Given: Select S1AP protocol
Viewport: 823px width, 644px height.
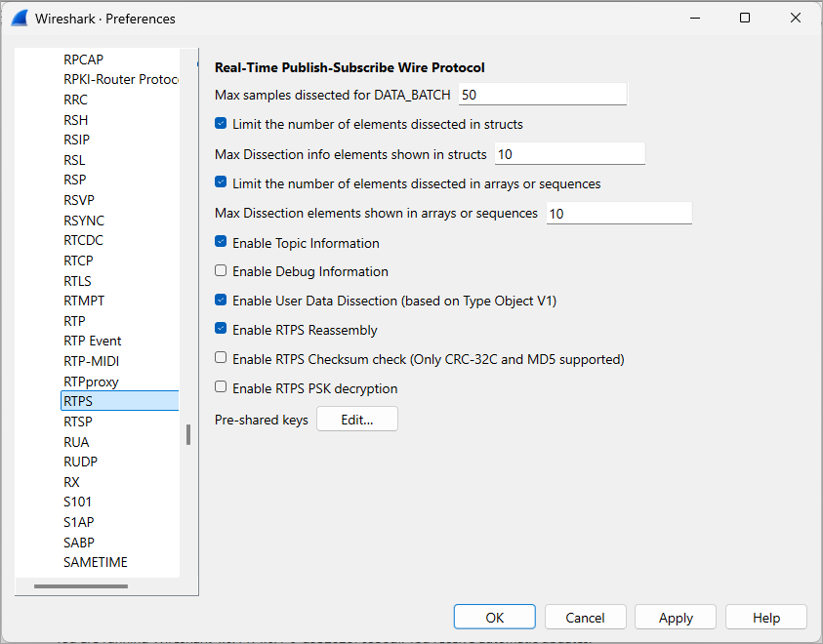Looking at the screenshot, I should 79,522.
